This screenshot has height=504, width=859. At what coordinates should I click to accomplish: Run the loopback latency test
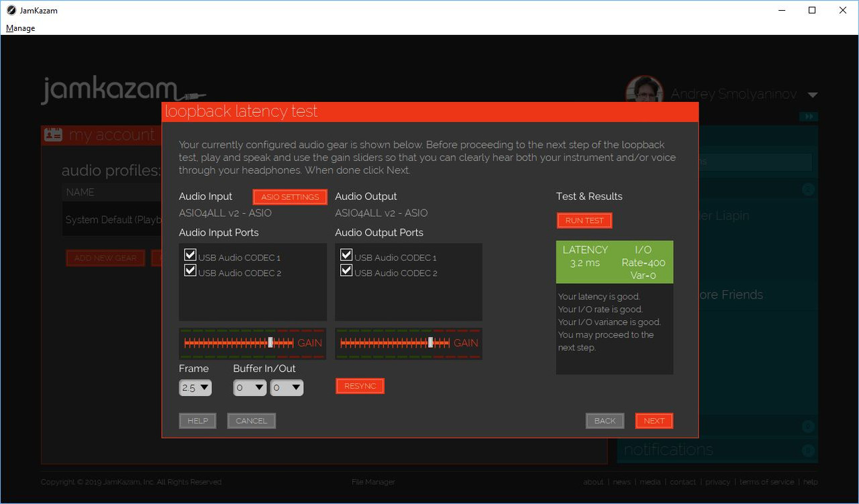(585, 220)
